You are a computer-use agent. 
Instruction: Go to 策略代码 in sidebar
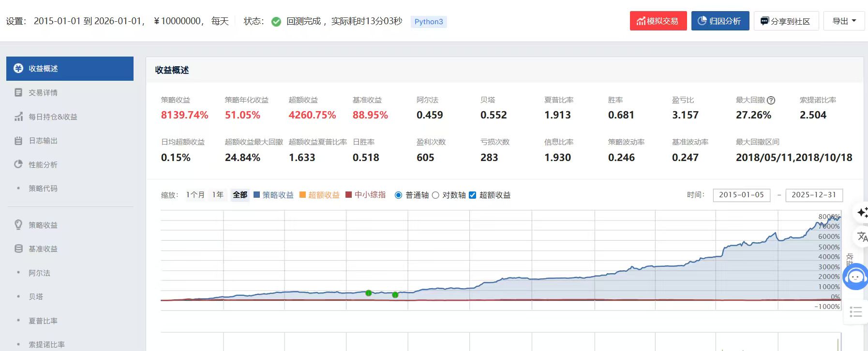(x=43, y=189)
